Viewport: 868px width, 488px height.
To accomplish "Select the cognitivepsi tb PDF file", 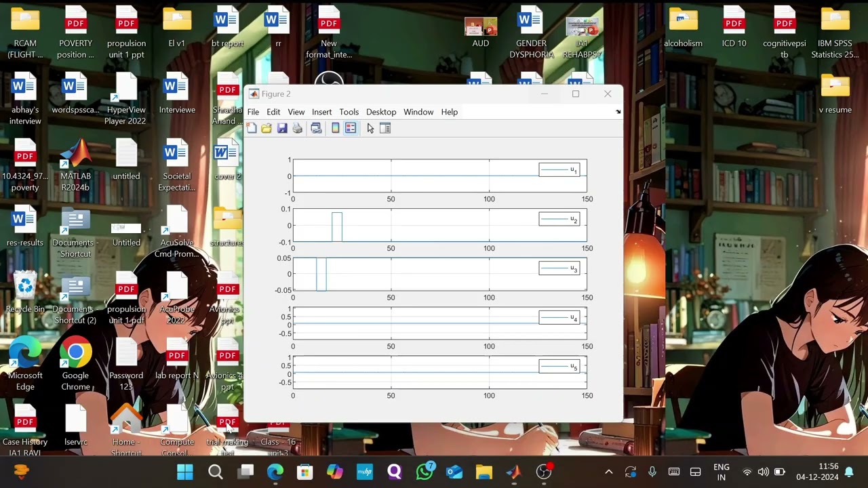I will (785, 33).
